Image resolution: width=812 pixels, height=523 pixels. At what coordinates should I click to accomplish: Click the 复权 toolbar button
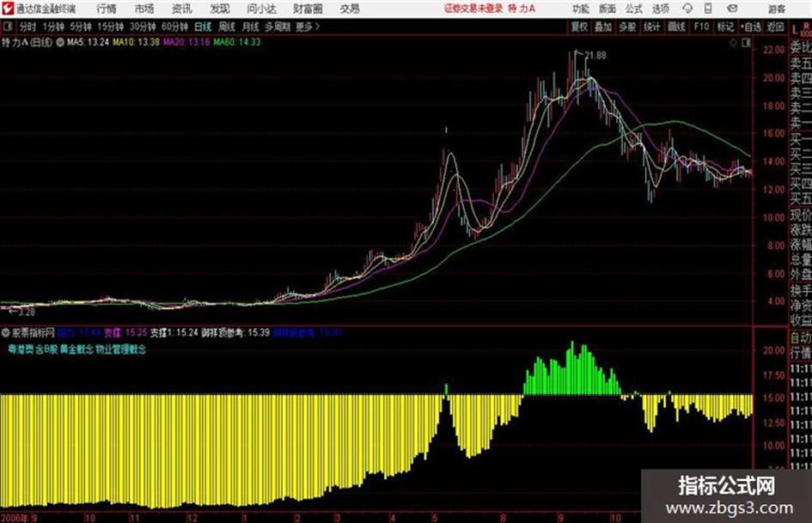(579, 27)
